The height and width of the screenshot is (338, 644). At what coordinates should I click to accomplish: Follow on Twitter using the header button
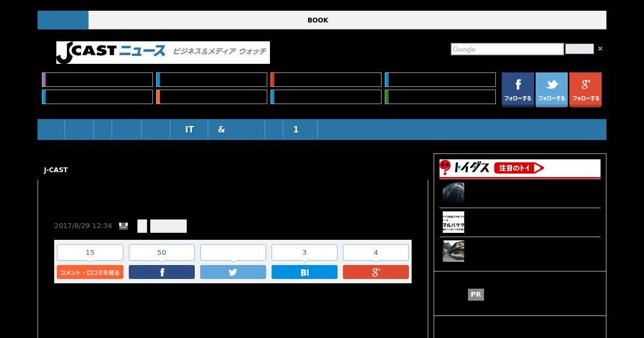(552, 90)
